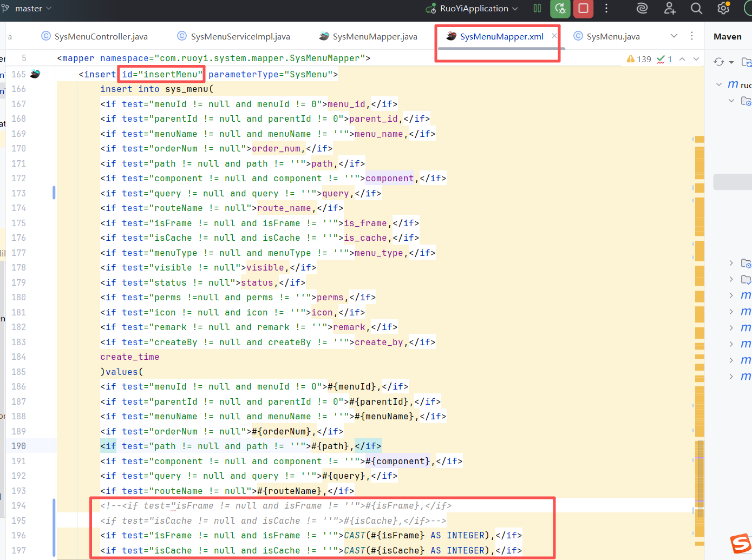Click 'CAST(#{isFrame} AS INTEGER),' text
The image size is (752, 560).
[x=420, y=535]
